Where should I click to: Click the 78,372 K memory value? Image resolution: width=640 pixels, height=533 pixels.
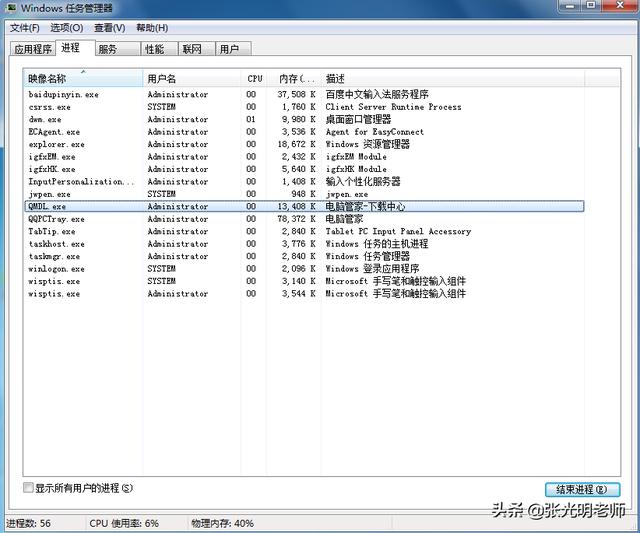point(296,219)
